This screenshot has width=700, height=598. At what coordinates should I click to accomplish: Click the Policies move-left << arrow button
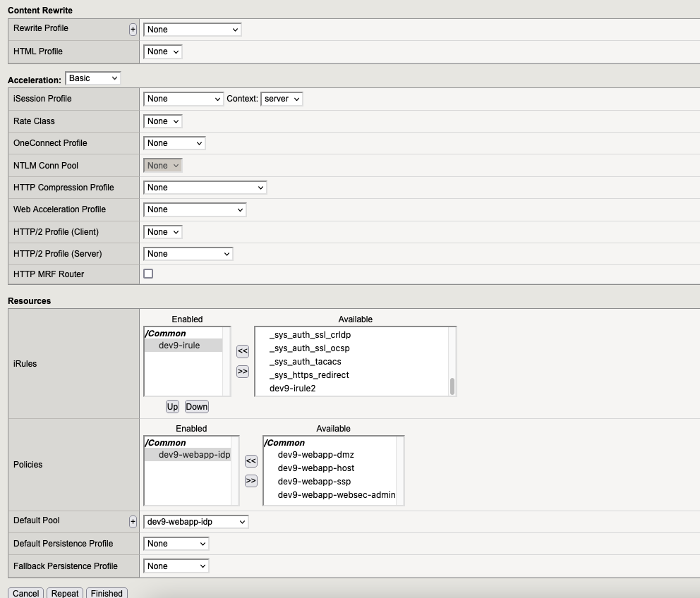pos(251,461)
